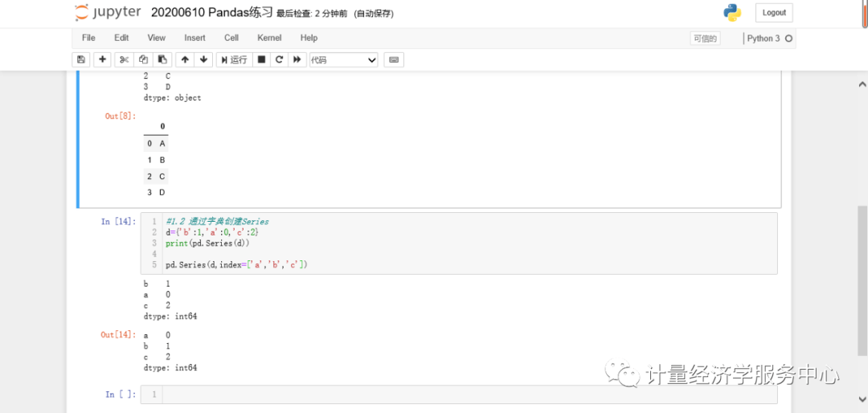Viewport: 868px width, 413px height.
Task: Copy selected cells icon
Action: click(143, 59)
